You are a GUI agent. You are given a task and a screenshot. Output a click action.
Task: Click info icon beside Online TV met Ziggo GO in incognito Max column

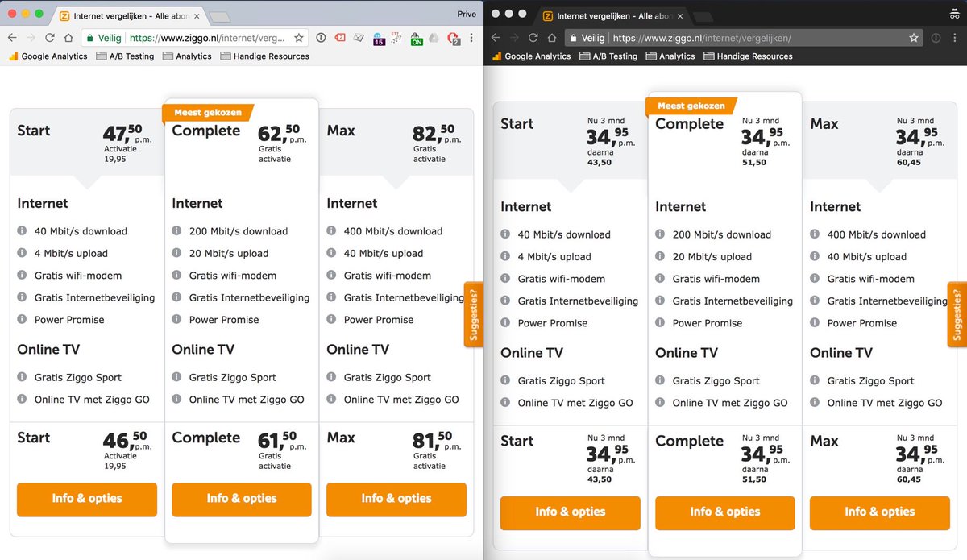[x=815, y=403]
